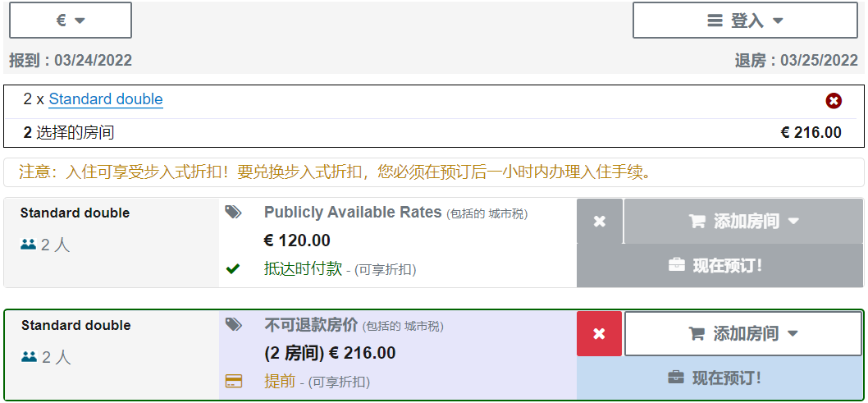Viewport: 868px width, 403px height.
Task: Click the guests icon in the highlighted Standard double row
Action: point(29,357)
